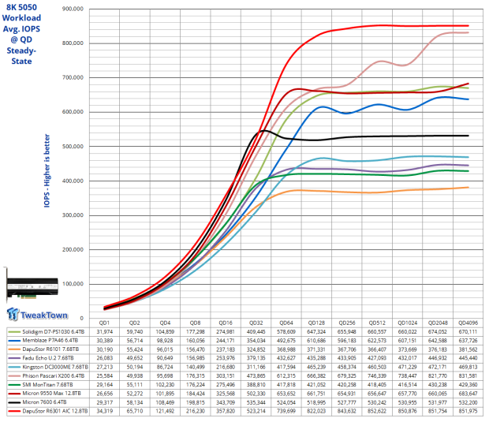The width and height of the screenshot is (489, 448).
Task: Click the QD4096 column header
Action: point(468,323)
